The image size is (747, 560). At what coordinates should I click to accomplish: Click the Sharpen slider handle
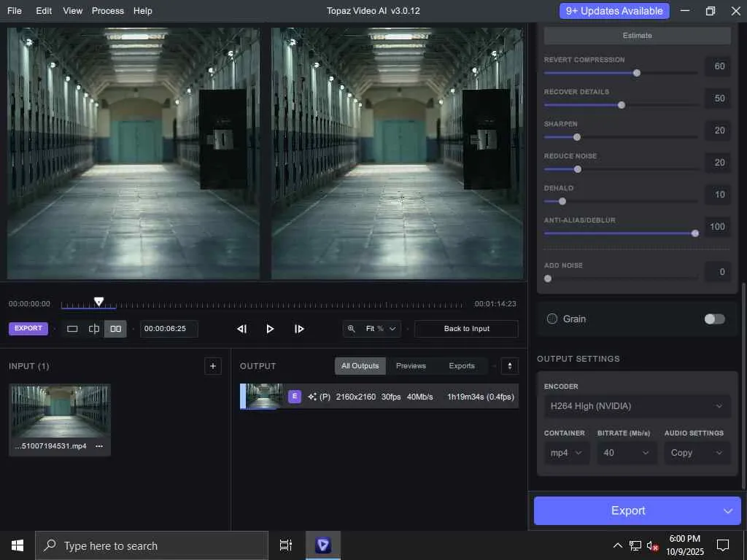point(577,137)
